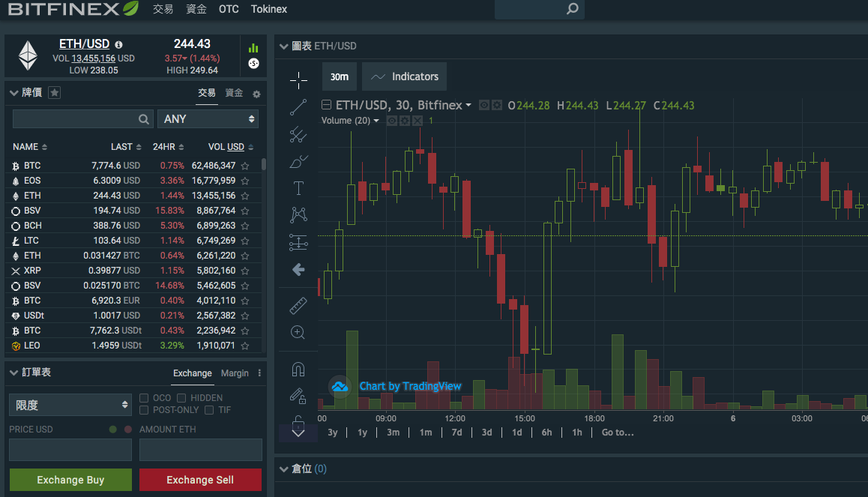The image size is (868, 497).
Task: Click the search icon in ticker filter box
Action: [x=143, y=119]
